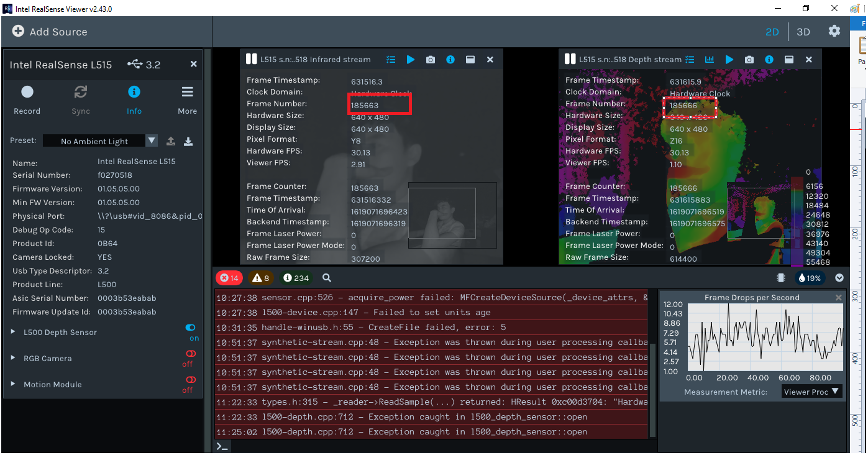868x455 pixels.
Task: Open the Preset dropdown
Action: 151,140
